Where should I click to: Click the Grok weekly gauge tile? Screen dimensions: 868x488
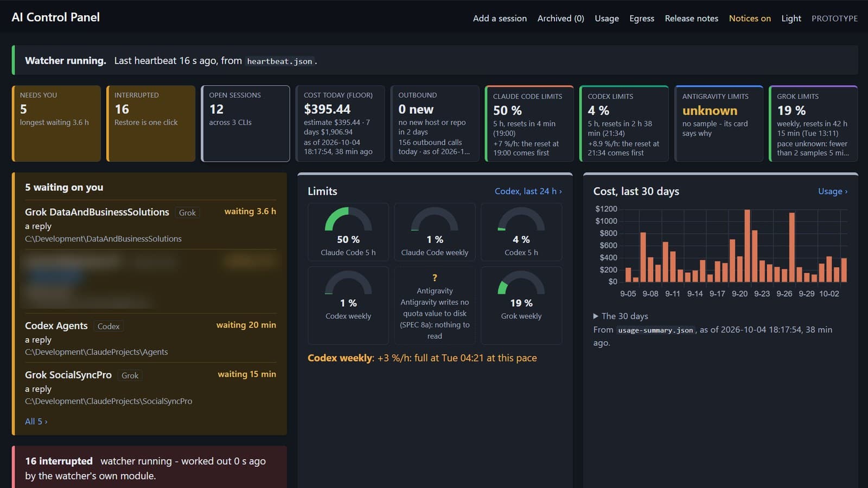521,305
